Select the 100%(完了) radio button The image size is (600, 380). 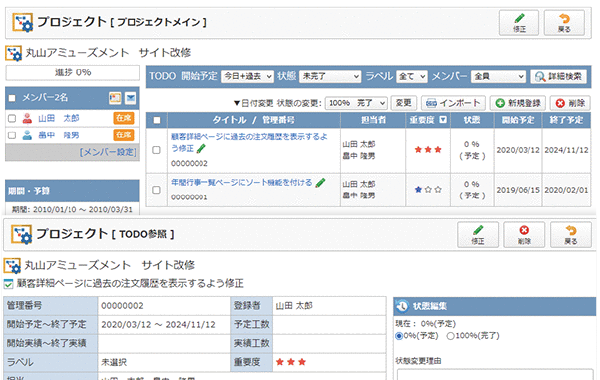[451, 336]
